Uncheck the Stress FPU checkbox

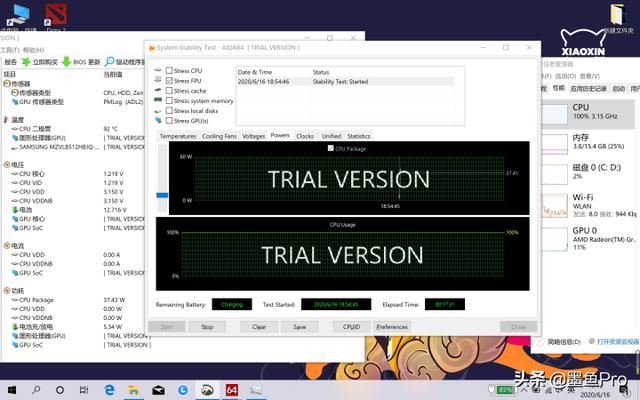click(169, 80)
